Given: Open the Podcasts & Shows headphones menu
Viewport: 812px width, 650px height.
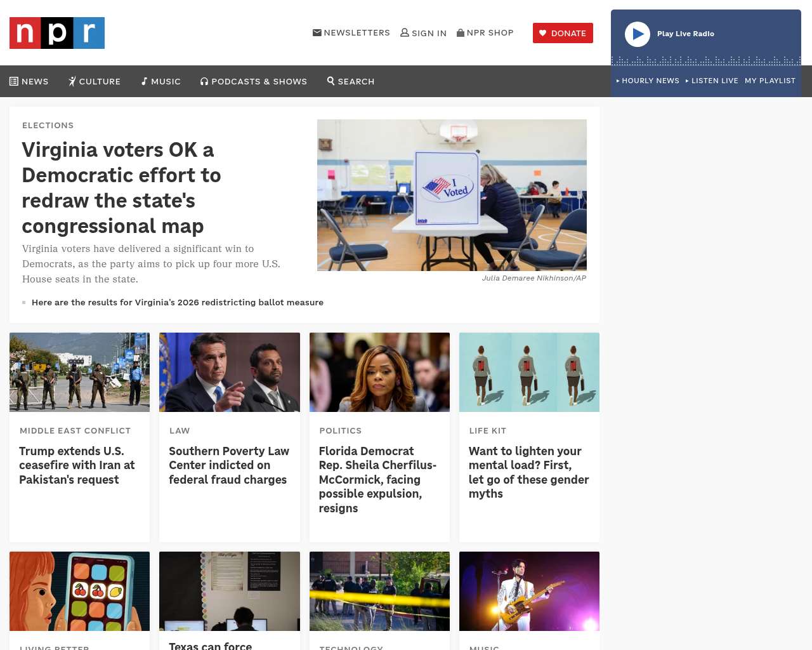Looking at the screenshot, I should [x=254, y=81].
